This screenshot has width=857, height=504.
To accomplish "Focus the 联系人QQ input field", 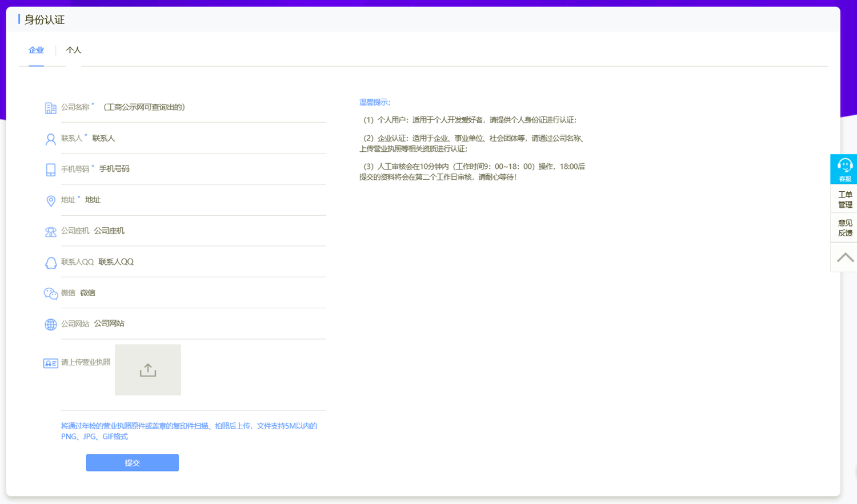I will tap(211, 261).
